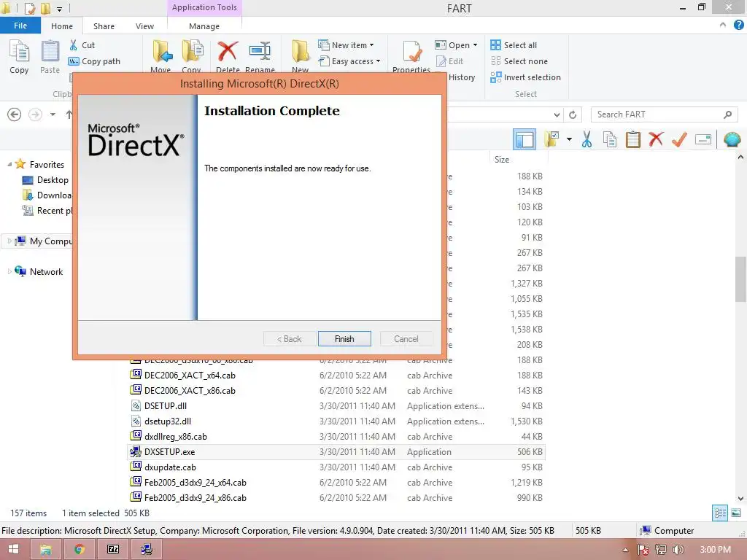747x560 pixels.
Task: Open the Windows Start button
Action: pyautogui.click(x=13, y=550)
